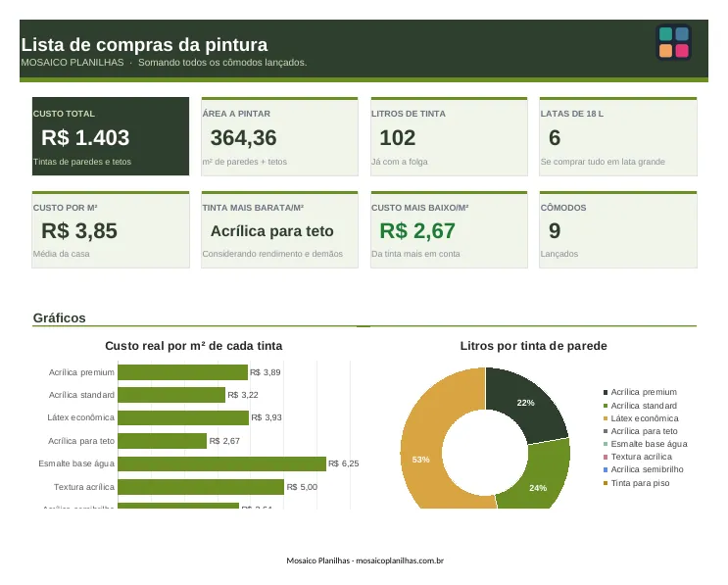Viewport: 728px width, 585px height.
Task: Click the 'Textura acrílica' legend entry
Action: click(638, 457)
